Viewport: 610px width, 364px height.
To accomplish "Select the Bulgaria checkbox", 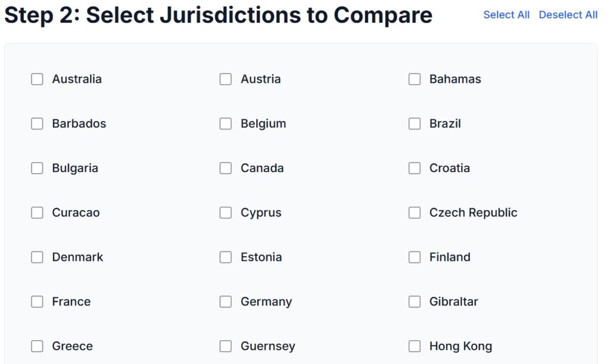I will click(x=37, y=168).
